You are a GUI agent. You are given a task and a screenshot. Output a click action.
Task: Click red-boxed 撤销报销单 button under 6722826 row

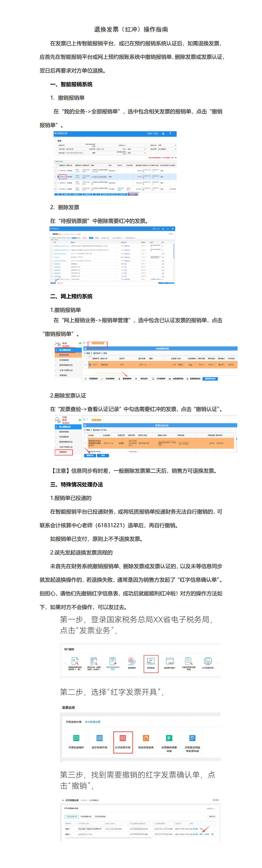click(x=133, y=194)
